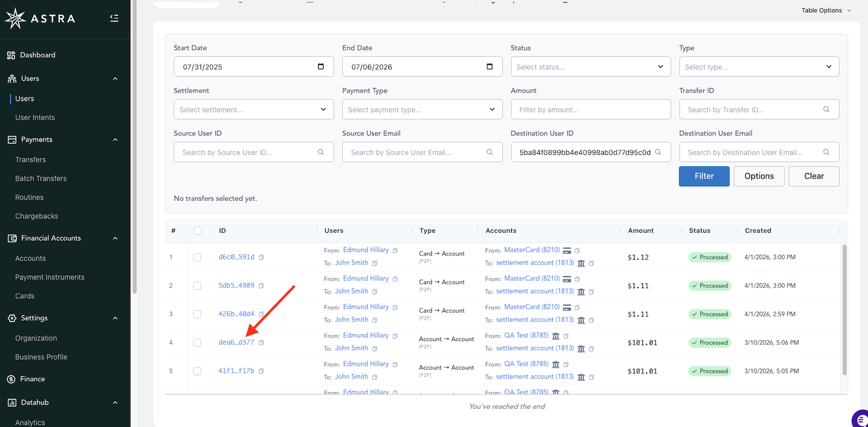Click the Source User Email search field
This screenshot has width=868, height=427.
coord(422,152)
